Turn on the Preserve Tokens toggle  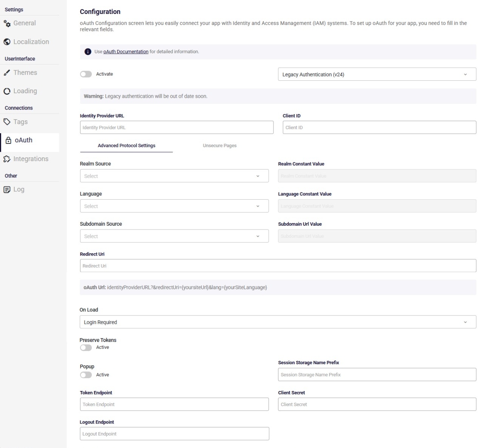click(86, 348)
